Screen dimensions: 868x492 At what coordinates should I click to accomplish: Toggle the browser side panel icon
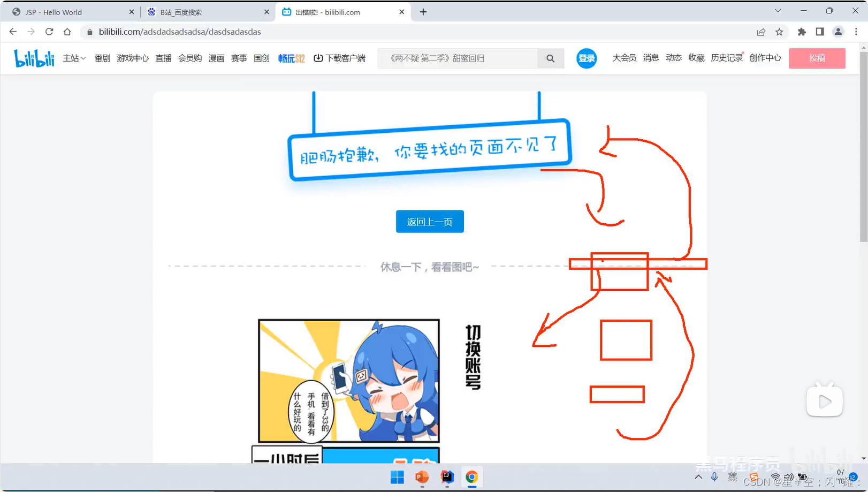point(820,32)
